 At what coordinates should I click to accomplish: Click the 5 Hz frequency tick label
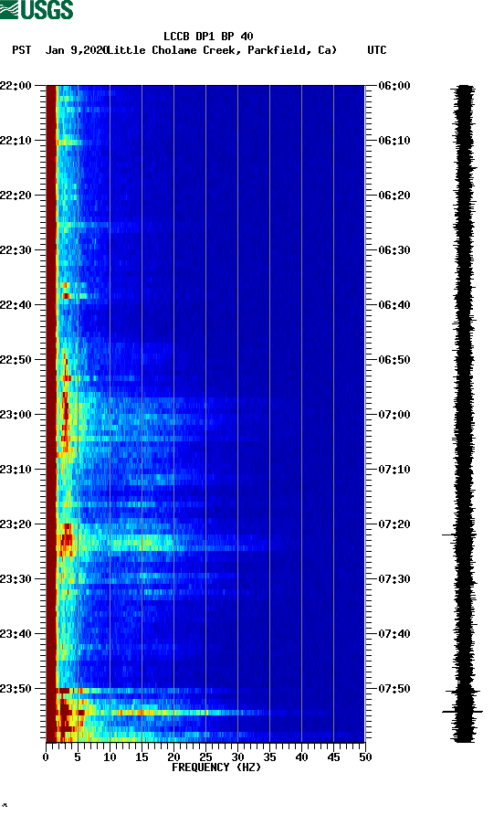tap(78, 757)
